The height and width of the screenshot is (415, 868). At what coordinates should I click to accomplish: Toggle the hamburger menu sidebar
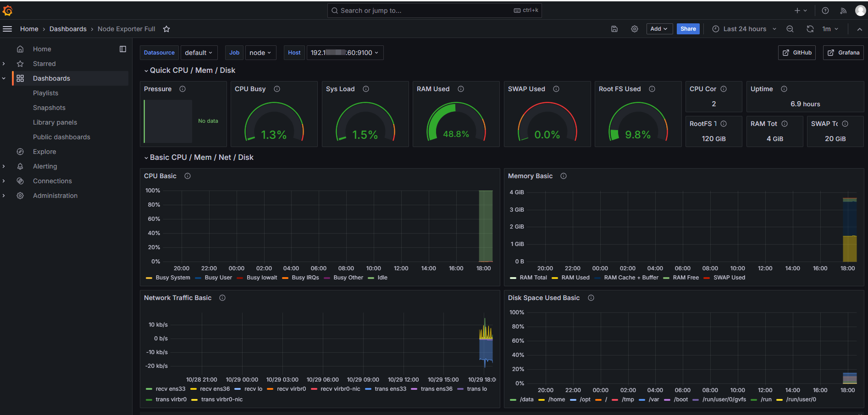[x=7, y=29]
